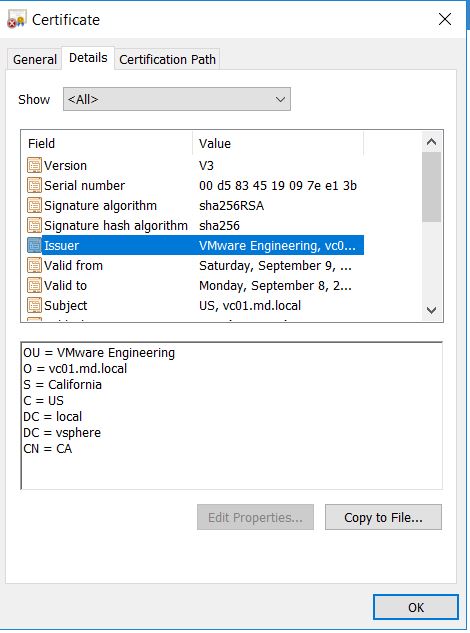Click the O = vc01.md.local line
Viewport: 470px width, 633px height.
75,369
